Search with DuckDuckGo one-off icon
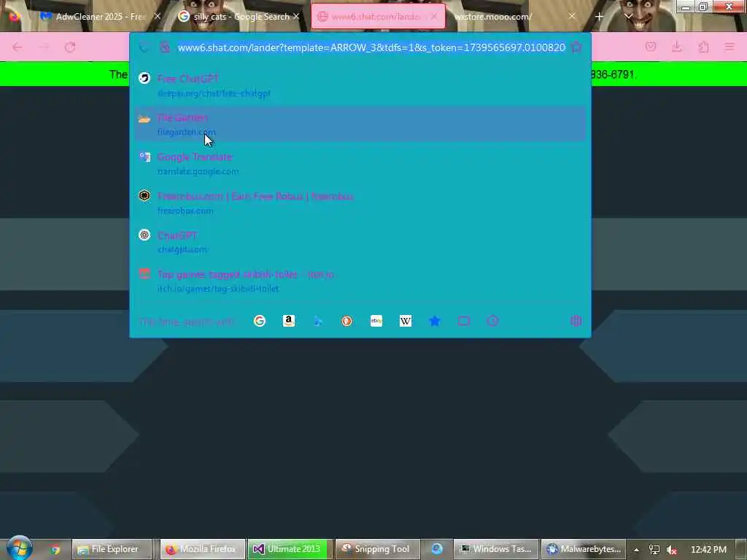 tap(347, 321)
